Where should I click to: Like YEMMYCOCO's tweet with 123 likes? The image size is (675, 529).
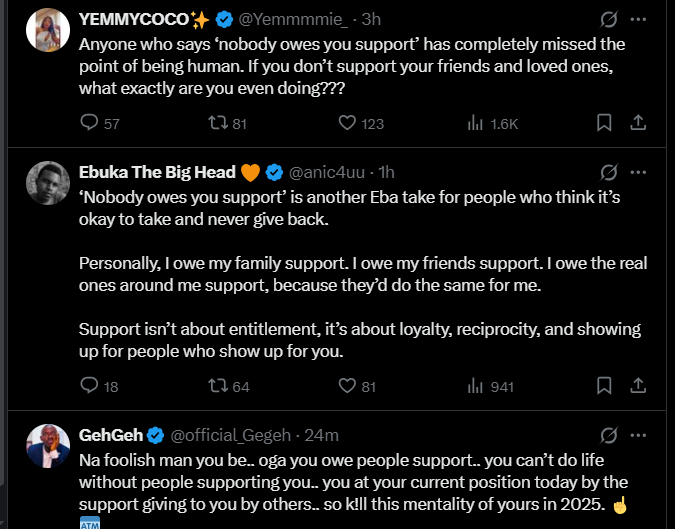pos(347,123)
